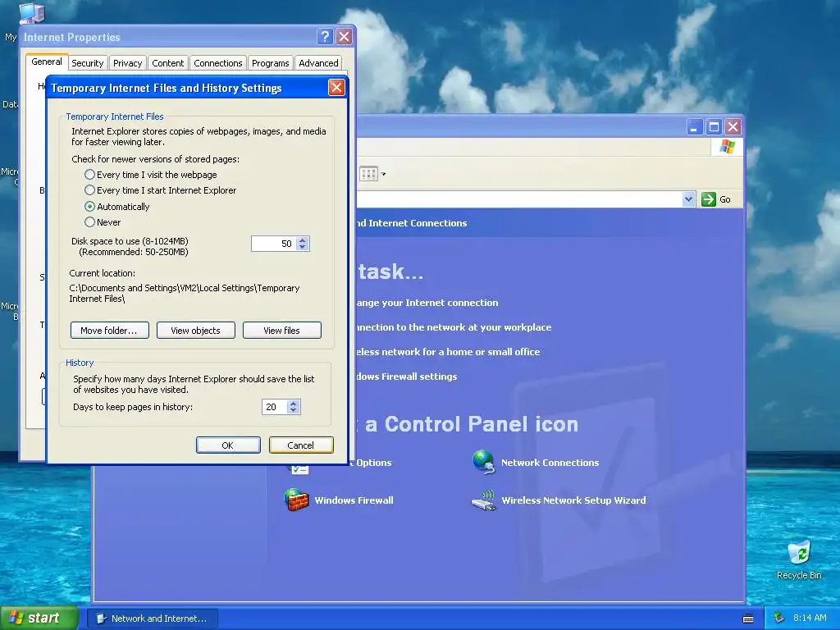Click the Go button arrow icon
The height and width of the screenshot is (630, 840).
point(709,199)
